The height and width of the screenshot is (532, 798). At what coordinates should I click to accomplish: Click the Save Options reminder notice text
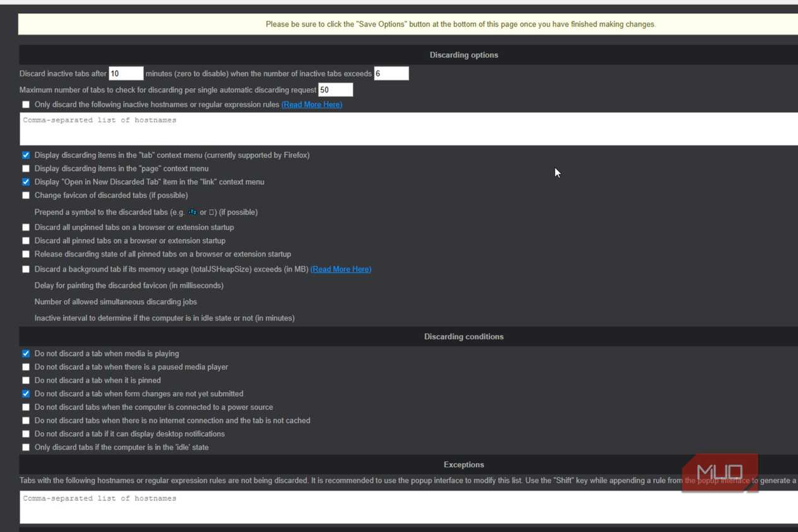coord(461,25)
